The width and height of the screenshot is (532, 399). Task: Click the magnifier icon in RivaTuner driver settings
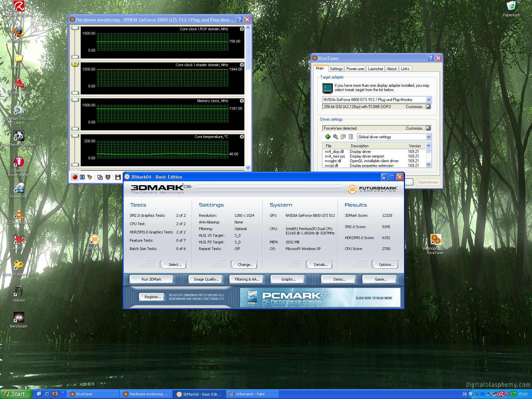[x=335, y=137]
